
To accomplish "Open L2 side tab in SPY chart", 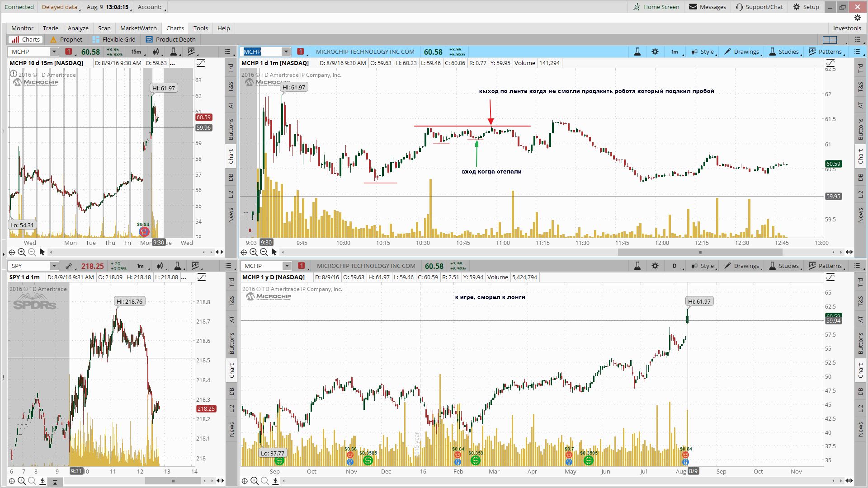I will pos(231,408).
